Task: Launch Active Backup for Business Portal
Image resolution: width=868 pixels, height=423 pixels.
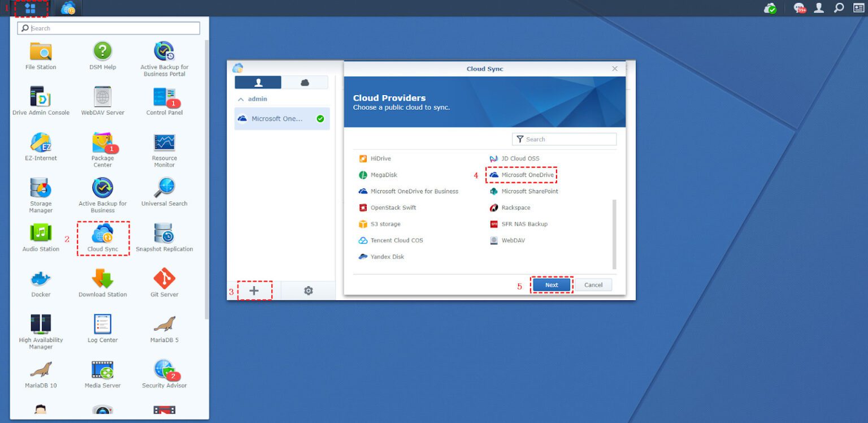Action: [164, 59]
